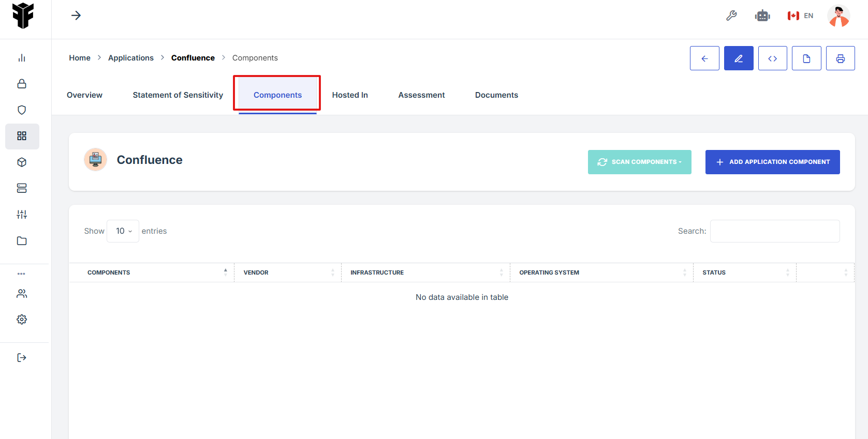Click in the Search input field
The width and height of the screenshot is (868, 439).
pyautogui.click(x=774, y=231)
